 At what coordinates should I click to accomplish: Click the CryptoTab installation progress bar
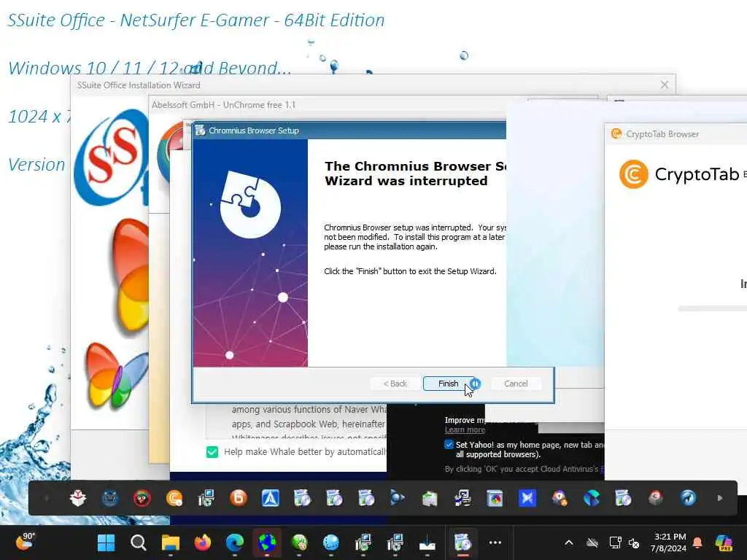(713, 308)
